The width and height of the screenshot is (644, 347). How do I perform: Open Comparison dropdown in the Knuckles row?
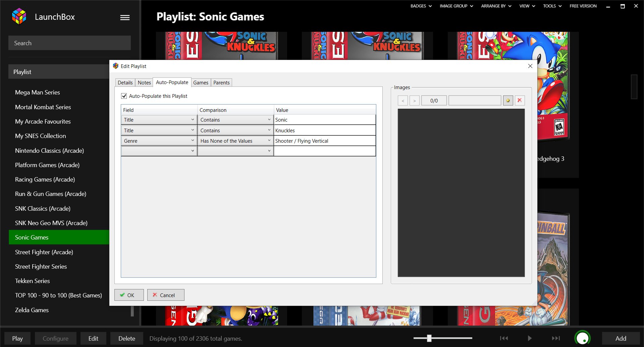pyautogui.click(x=235, y=130)
